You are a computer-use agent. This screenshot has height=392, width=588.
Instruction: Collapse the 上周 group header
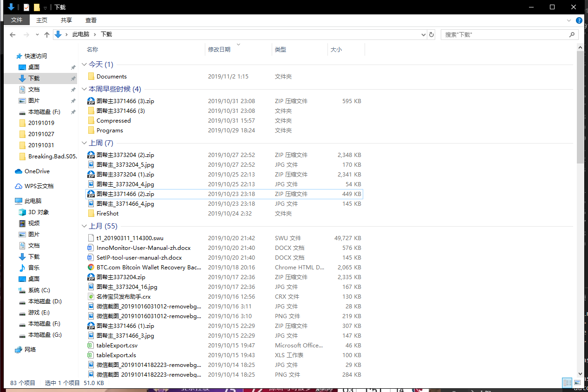point(84,143)
